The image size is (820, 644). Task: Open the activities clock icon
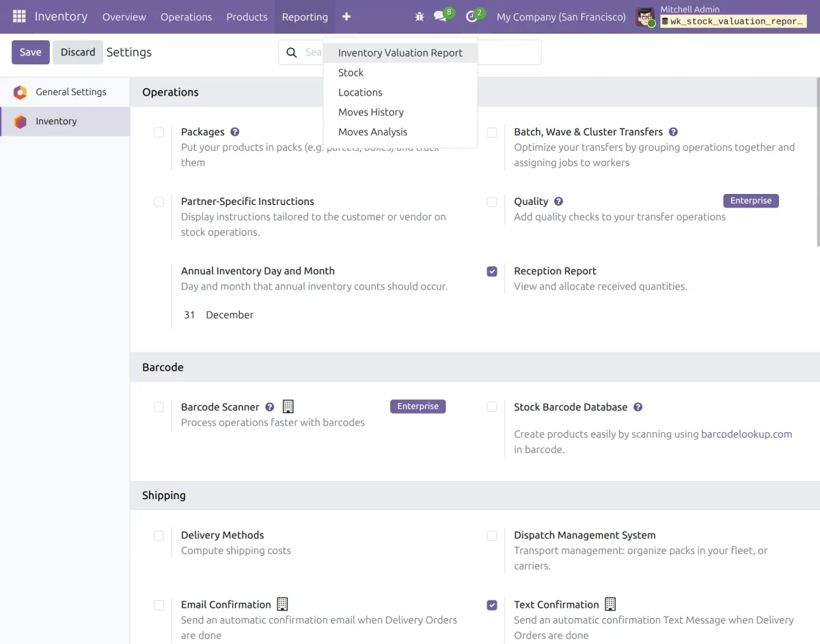coord(471,16)
